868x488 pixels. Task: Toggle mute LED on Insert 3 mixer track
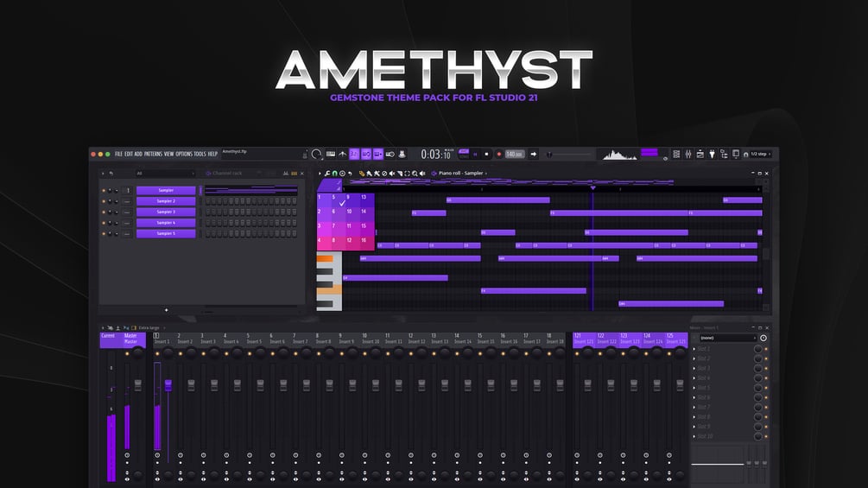[203, 353]
